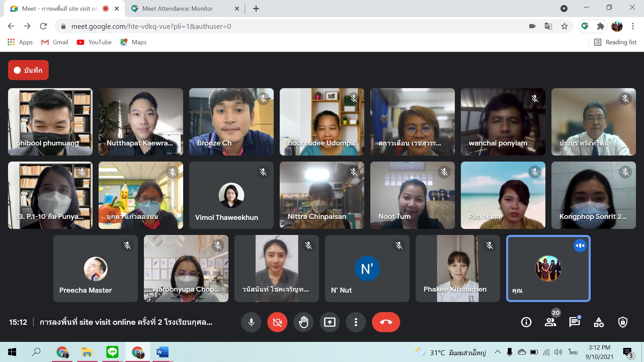Toggle the raise hand button

304,322
